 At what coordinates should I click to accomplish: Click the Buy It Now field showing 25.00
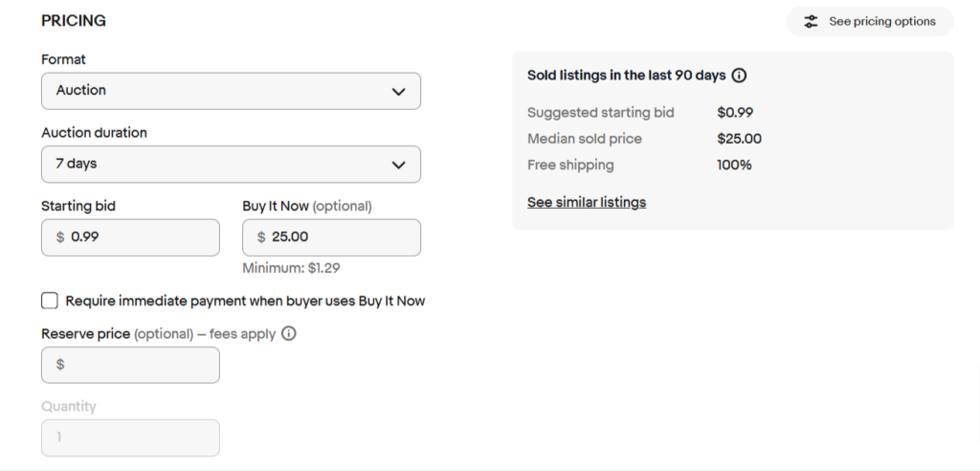pyautogui.click(x=331, y=237)
